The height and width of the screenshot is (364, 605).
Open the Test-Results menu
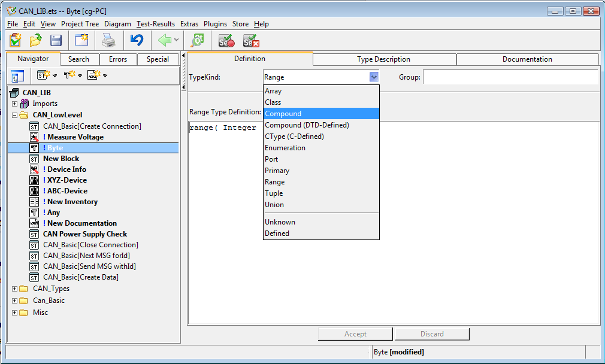tap(156, 24)
